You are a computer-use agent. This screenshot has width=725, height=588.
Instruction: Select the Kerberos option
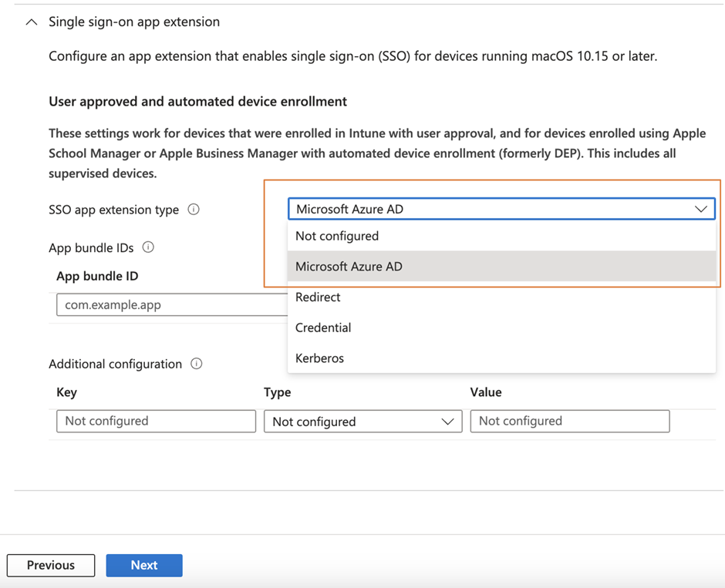pyautogui.click(x=501, y=358)
